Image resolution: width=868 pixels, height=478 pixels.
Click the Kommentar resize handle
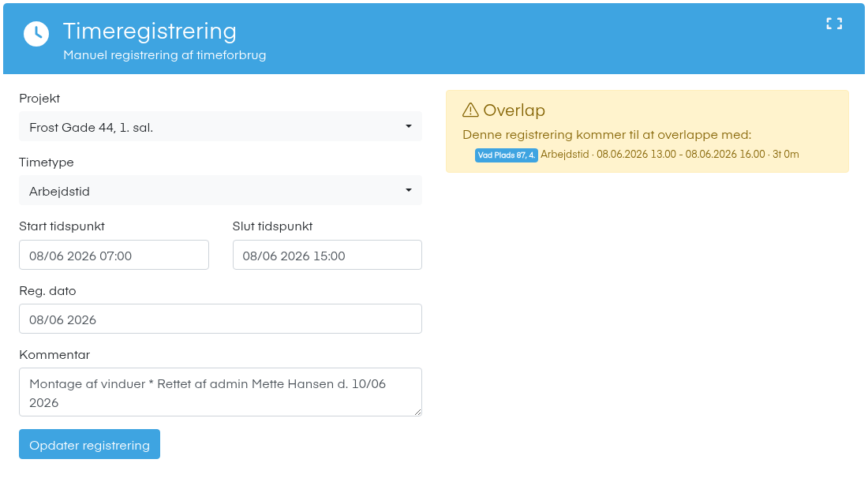coord(417,412)
